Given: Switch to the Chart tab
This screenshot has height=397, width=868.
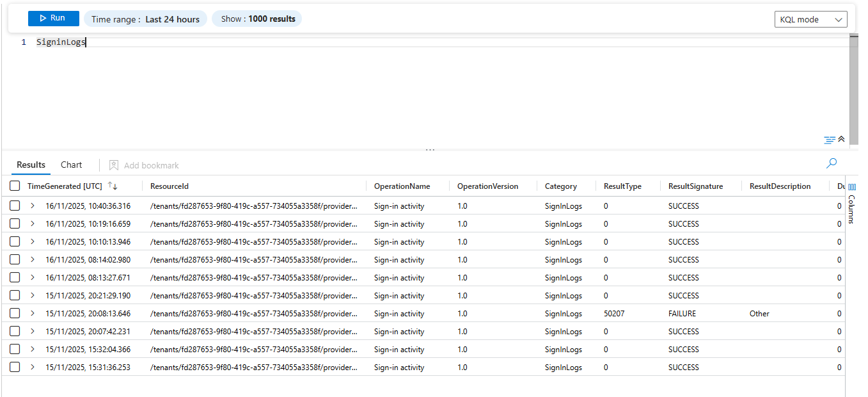Looking at the screenshot, I should (x=71, y=165).
